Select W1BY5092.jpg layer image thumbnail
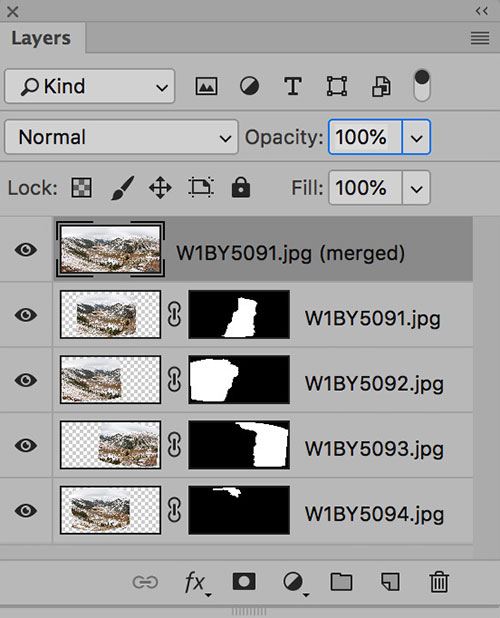This screenshot has width=500, height=618. click(x=110, y=380)
